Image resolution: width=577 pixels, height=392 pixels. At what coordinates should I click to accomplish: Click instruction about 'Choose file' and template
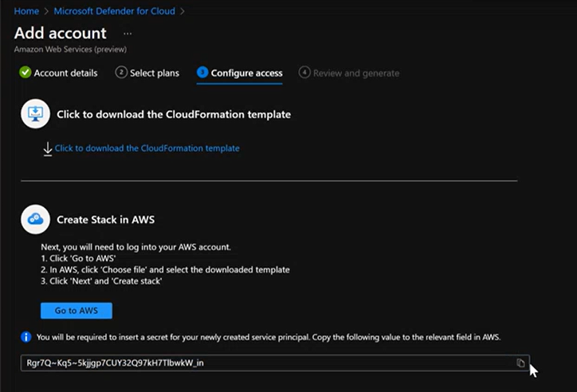tap(165, 270)
